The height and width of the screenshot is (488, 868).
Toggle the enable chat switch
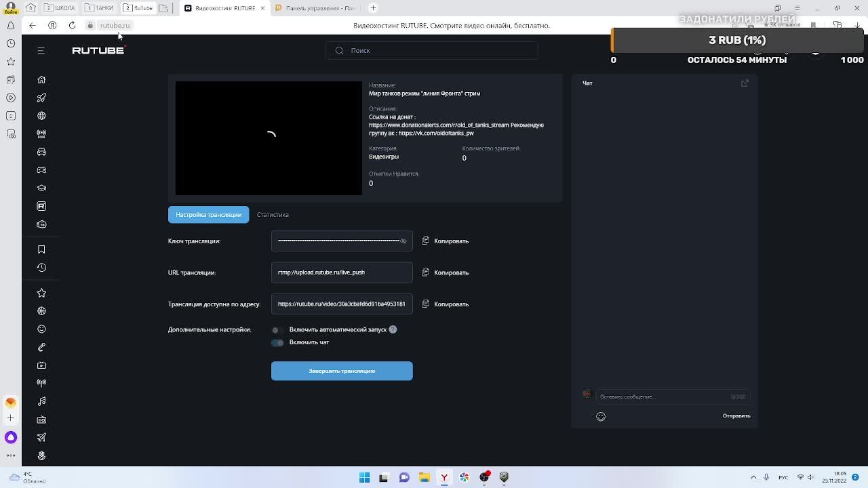click(x=277, y=342)
